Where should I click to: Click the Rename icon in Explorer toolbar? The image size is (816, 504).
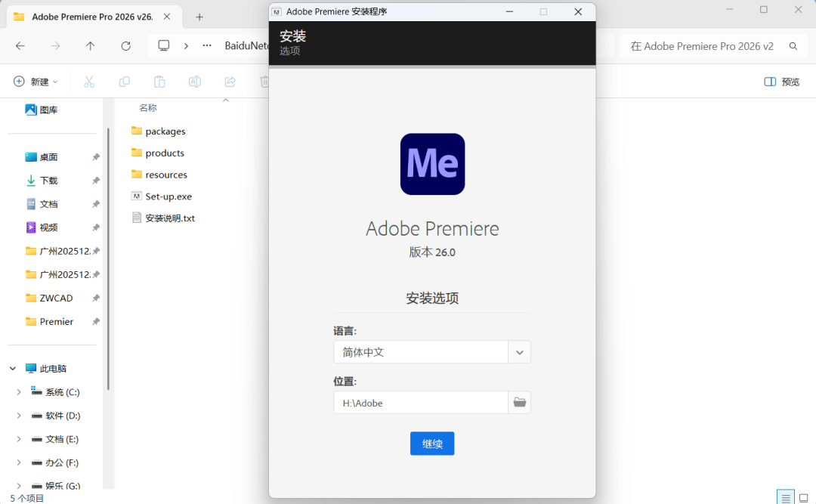194,82
